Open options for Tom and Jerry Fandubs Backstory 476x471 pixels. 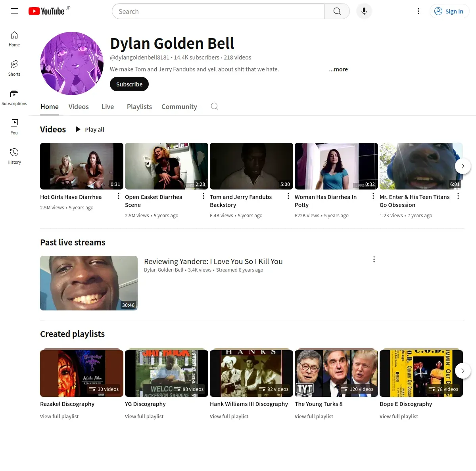point(288,196)
